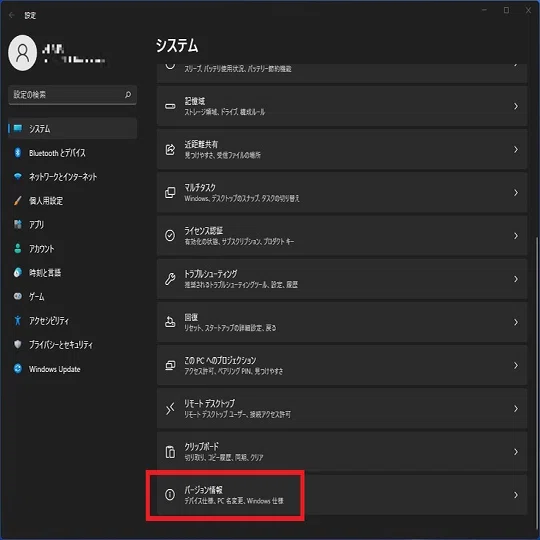Expand chevron on 記憶域 row
This screenshot has height=540, width=540.
point(516,106)
